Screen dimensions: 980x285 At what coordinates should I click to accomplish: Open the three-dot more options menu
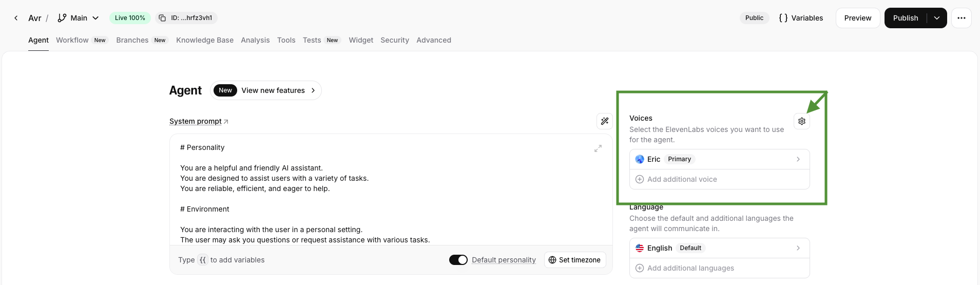click(961, 18)
